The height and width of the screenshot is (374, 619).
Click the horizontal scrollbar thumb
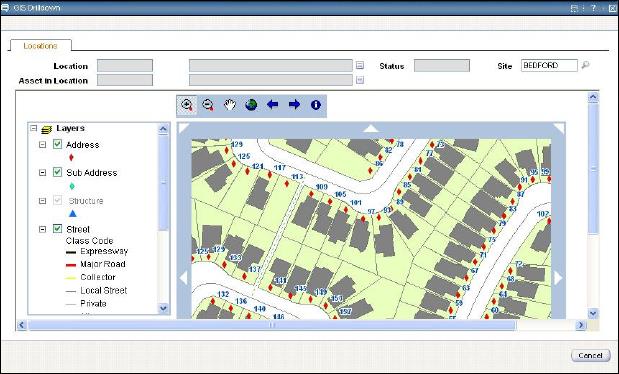pos(272,325)
